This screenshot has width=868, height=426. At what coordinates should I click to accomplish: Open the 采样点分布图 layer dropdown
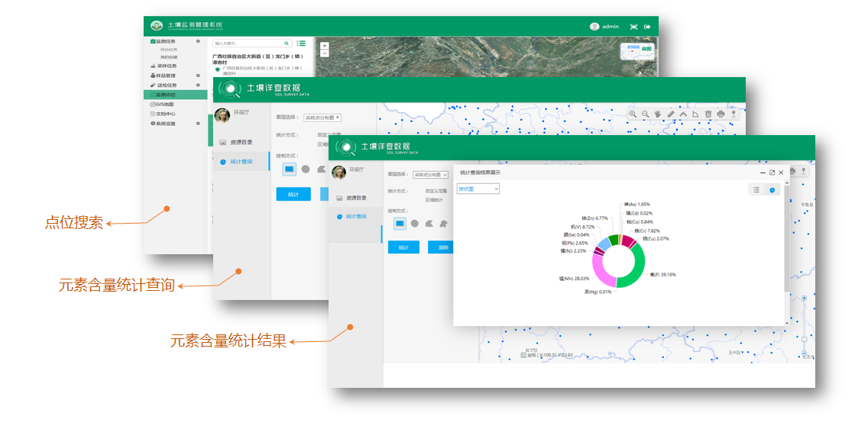tap(430, 175)
